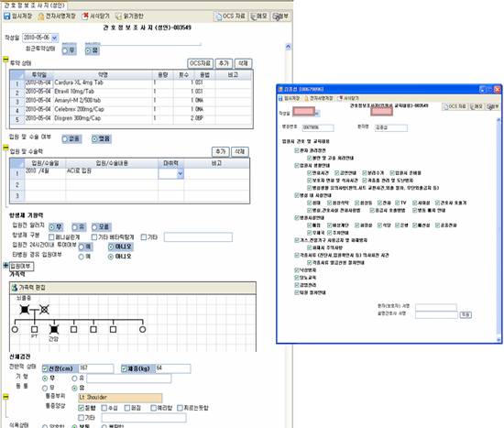Open the 작성일 dropdown arrow in popup window
The image size is (504, 428).
(x=317, y=114)
